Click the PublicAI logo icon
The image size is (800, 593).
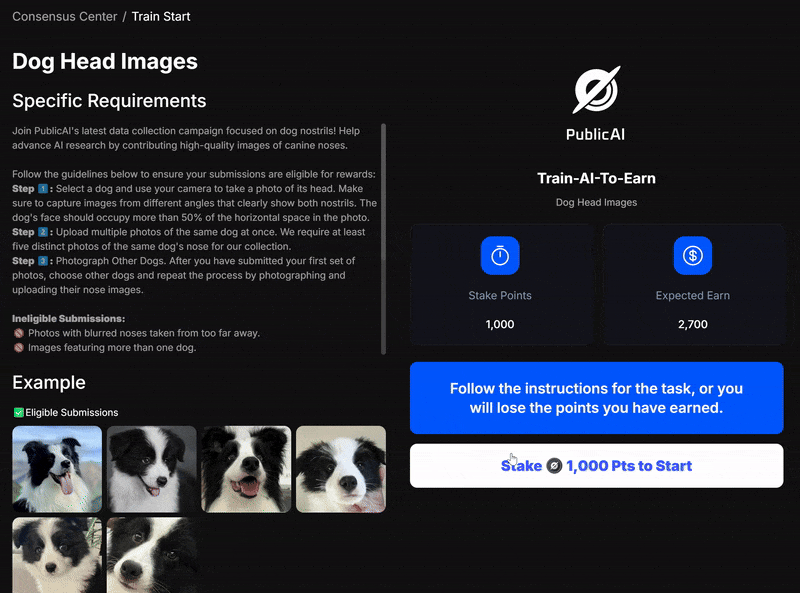point(596,89)
